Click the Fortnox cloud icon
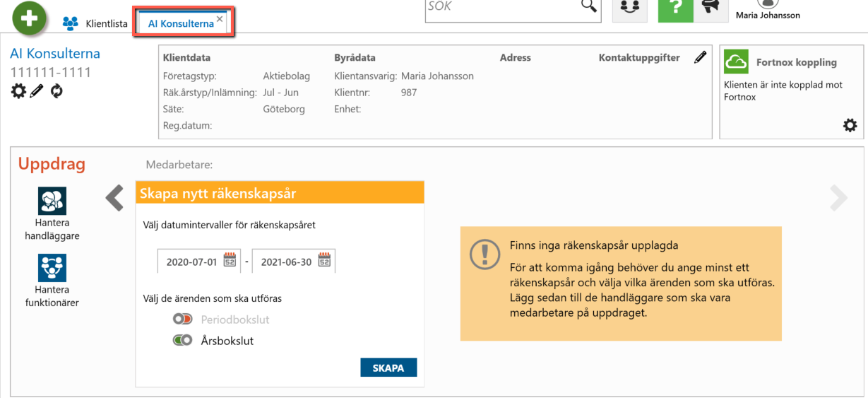Screen dimensions: 868x398 pos(736,62)
